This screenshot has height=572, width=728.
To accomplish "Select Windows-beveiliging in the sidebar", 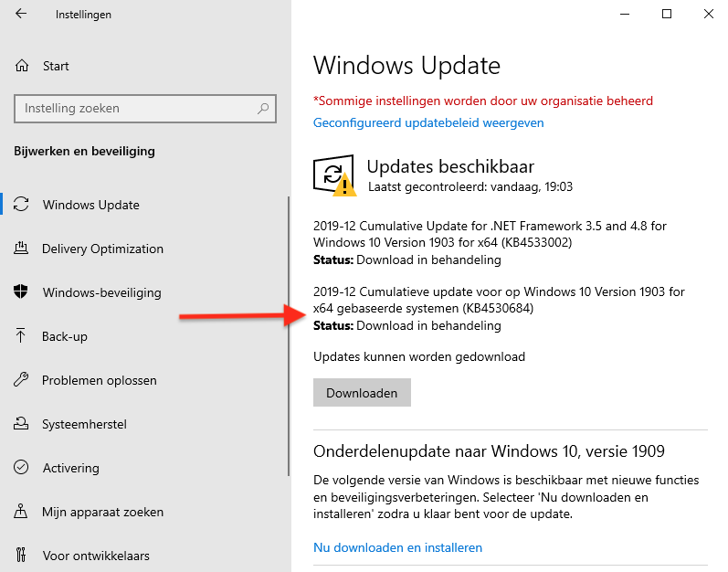I will (101, 292).
